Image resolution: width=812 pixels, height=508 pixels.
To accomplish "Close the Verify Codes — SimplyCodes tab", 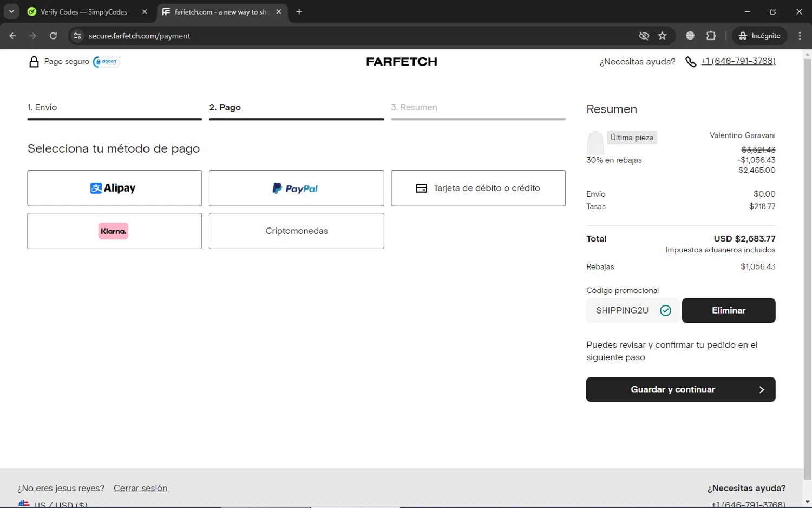I will (145, 12).
